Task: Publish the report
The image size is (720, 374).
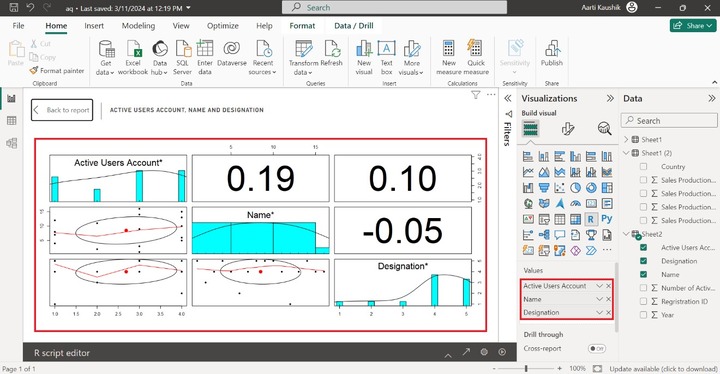Action: [551, 53]
